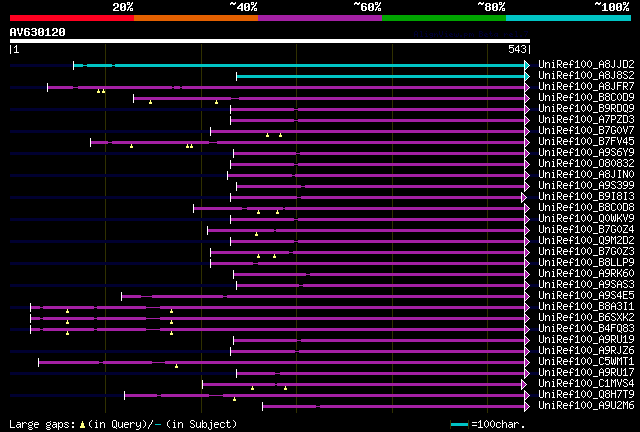Click the arrowhead ending the UniRef100_C1MVS4 alignment
The height and width of the screenshot is (432, 640).
(x=524, y=385)
